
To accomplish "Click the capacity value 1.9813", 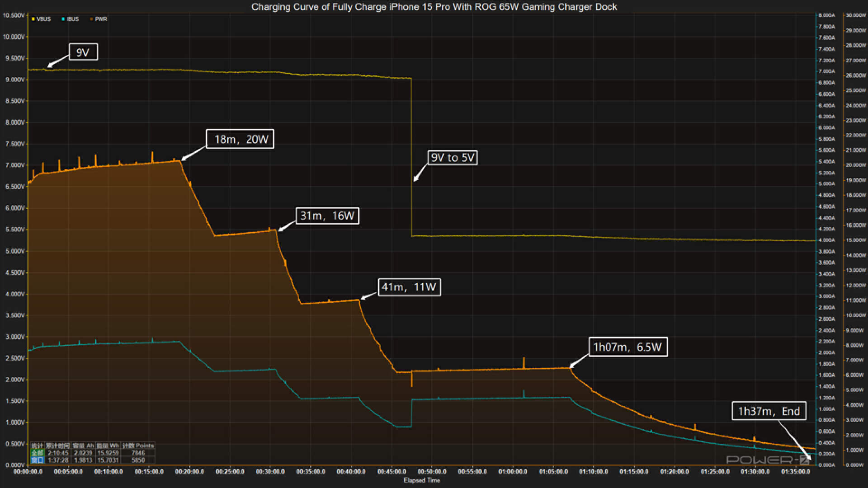I will tap(83, 460).
